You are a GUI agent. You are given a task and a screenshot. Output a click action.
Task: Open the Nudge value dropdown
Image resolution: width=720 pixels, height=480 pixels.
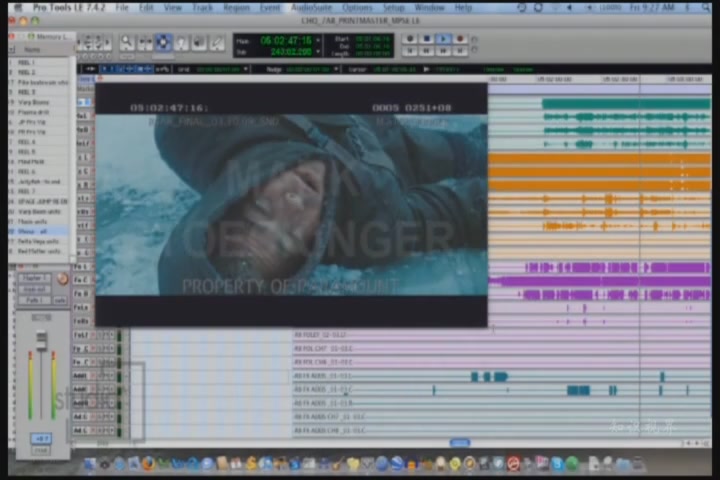coord(337,69)
